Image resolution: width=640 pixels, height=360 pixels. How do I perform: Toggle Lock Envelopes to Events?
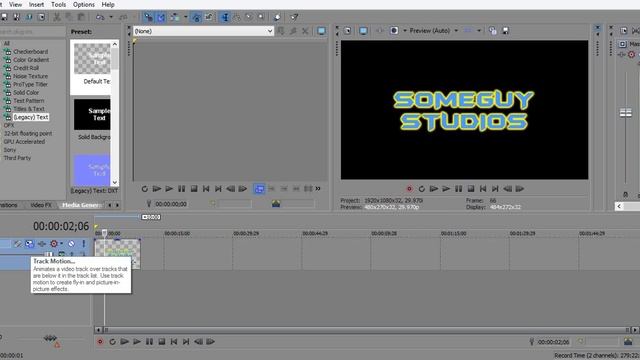coord(196,17)
